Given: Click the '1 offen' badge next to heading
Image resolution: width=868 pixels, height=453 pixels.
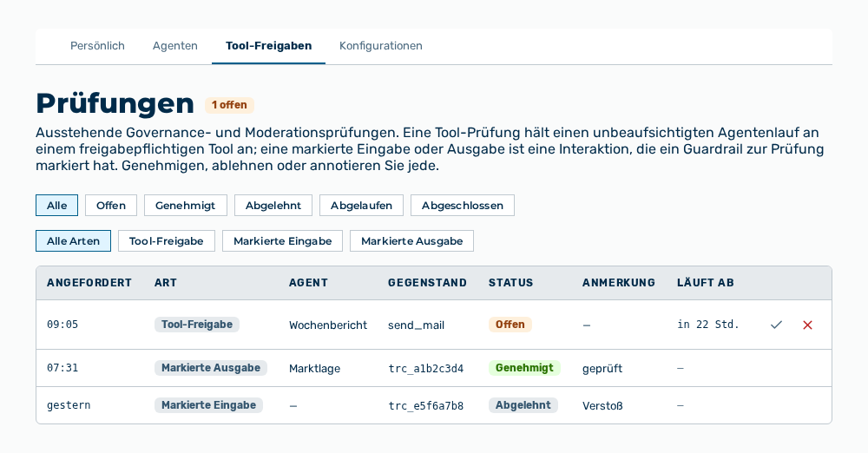Looking at the screenshot, I should 229,105.
